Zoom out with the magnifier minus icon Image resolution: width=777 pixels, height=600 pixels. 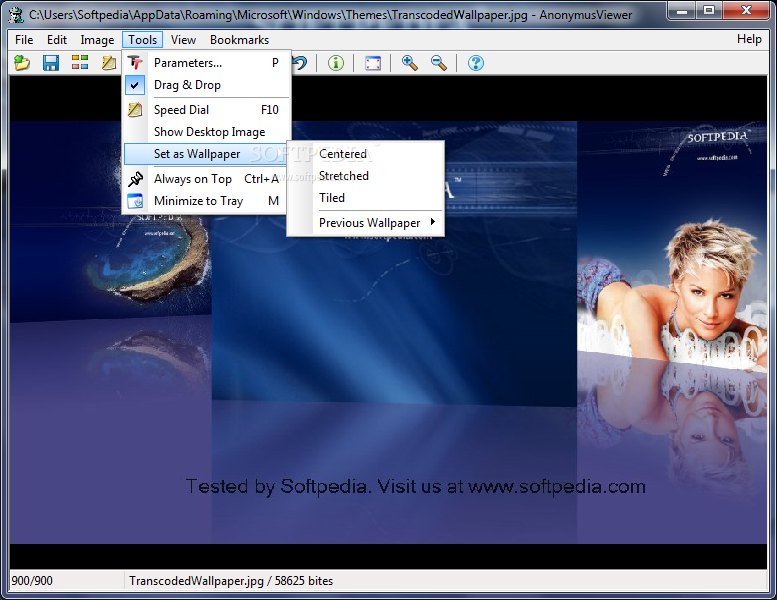point(439,63)
